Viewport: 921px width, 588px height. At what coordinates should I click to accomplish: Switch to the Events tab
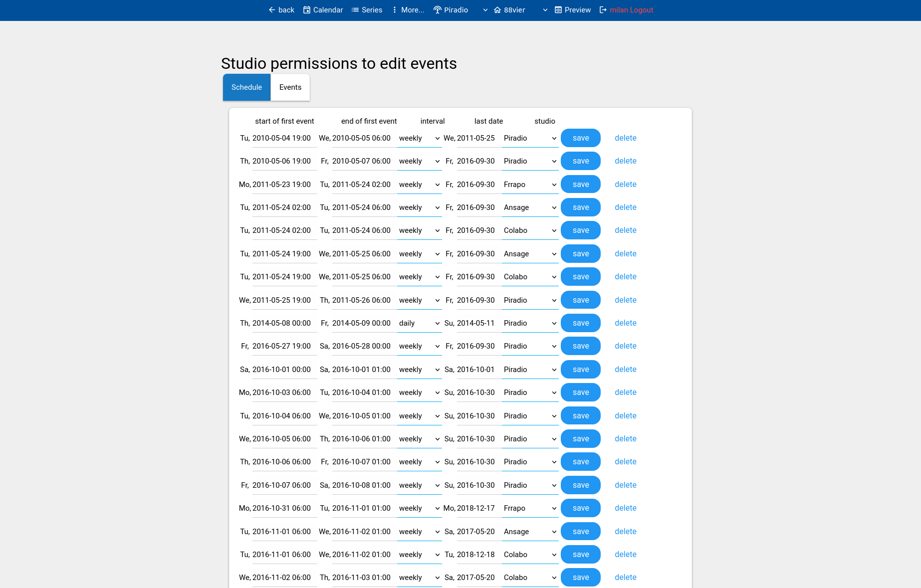290,87
